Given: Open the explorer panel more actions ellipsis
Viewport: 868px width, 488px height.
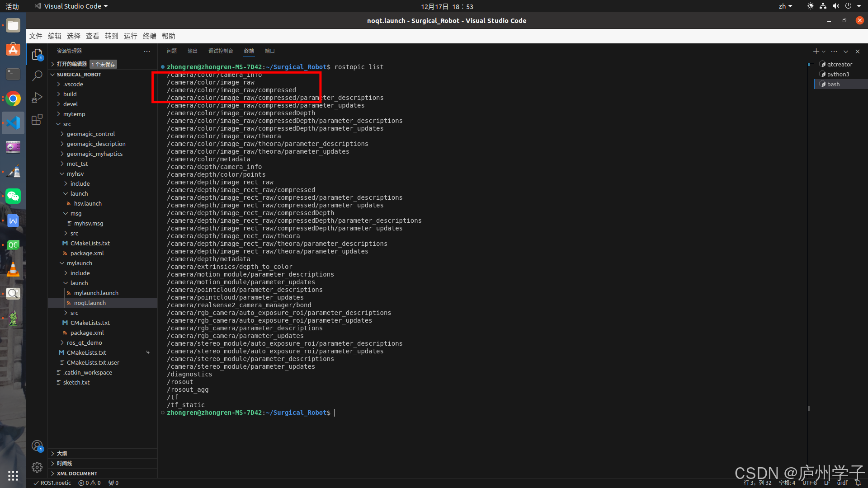Looking at the screenshot, I should (x=147, y=52).
